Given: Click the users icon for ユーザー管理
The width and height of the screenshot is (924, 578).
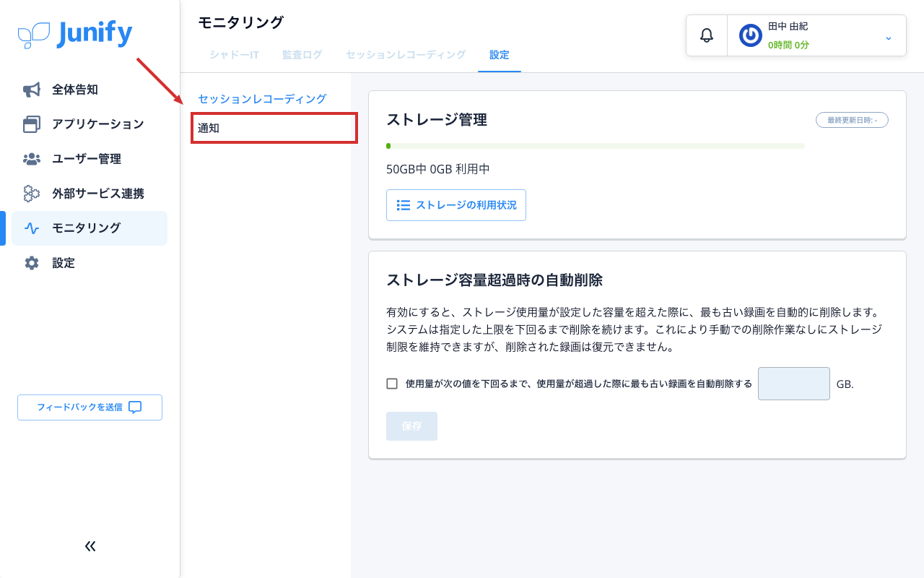Looking at the screenshot, I should tap(32, 159).
